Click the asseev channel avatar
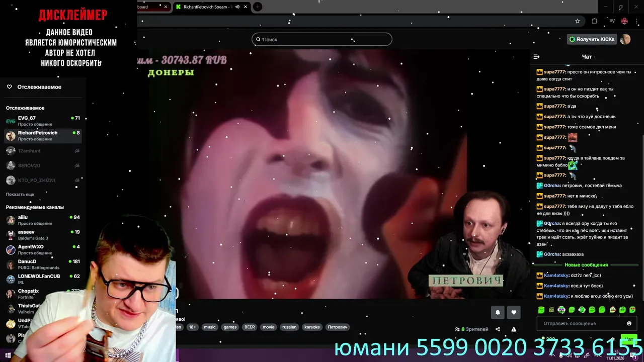The image size is (644, 362). coord(11,235)
